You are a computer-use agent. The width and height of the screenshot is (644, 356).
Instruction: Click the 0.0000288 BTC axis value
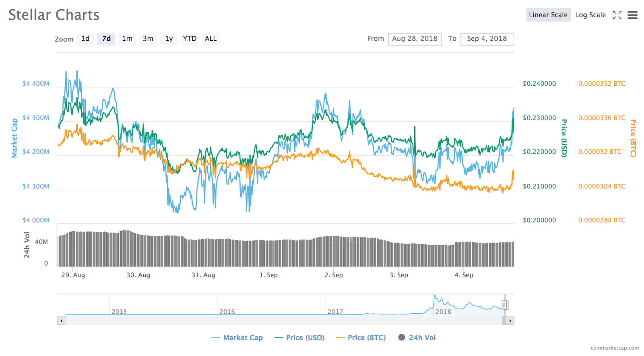pyautogui.click(x=602, y=220)
